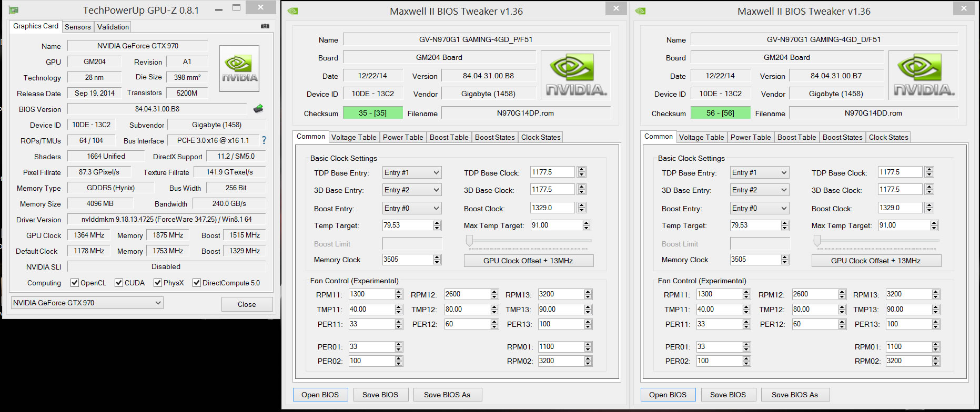The height and width of the screenshot is (412, 980).
Task: Open TDP Base Entry dropdown in right Tweaker
Action: 760,172
